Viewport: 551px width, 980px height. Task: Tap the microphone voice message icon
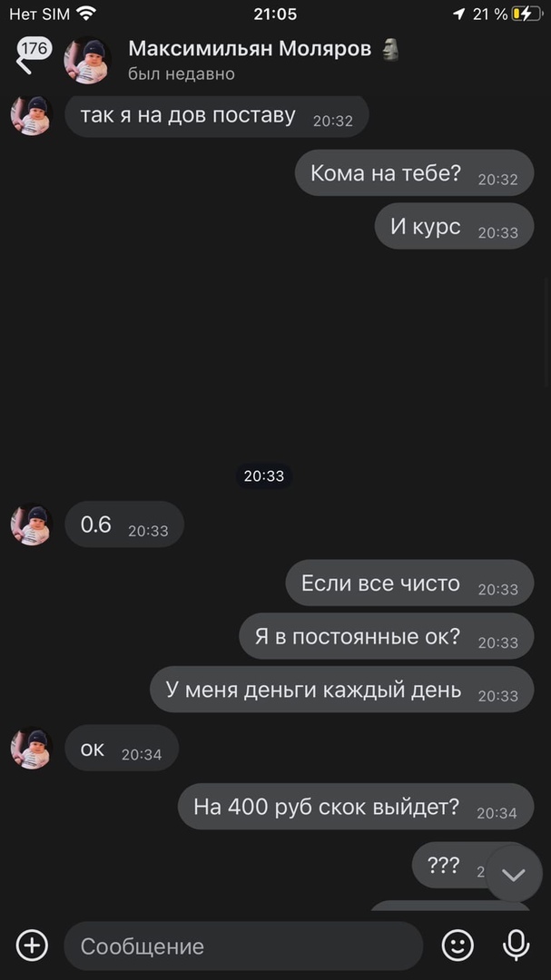[x=516, y=945]
